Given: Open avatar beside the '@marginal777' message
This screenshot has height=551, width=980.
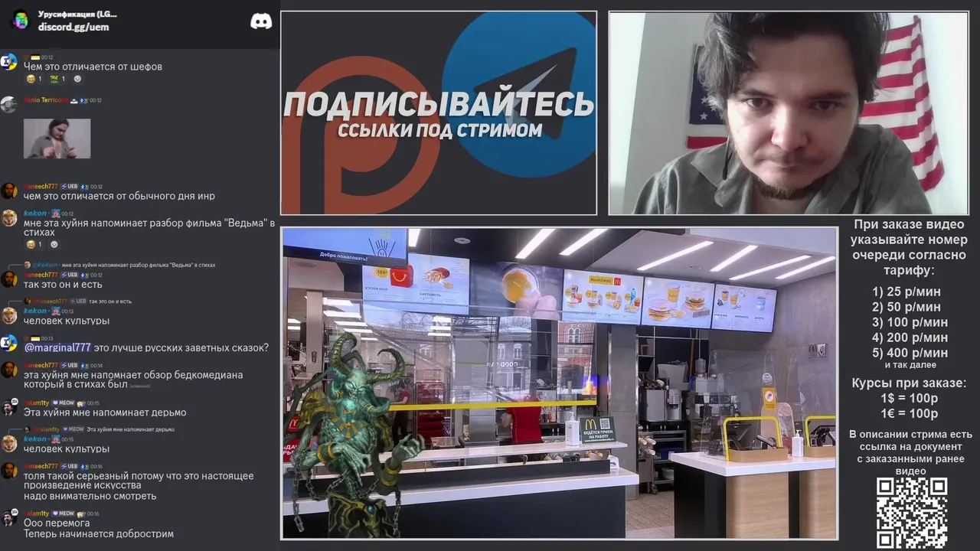Looking at the screenshot, I should [x=9, y=343].
